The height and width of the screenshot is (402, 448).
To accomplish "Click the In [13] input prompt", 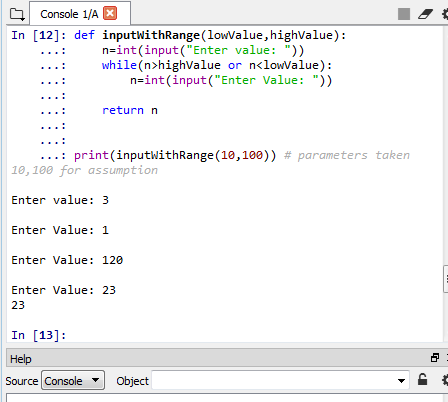I will point(39,335).
